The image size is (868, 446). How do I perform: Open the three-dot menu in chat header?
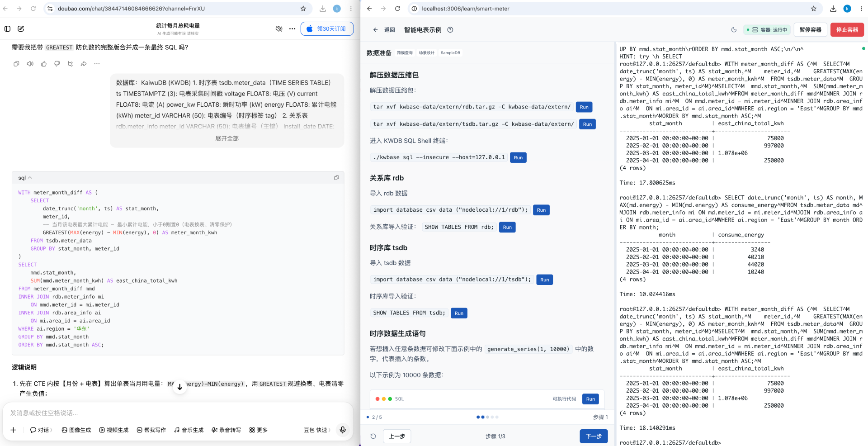coord(292,29)
